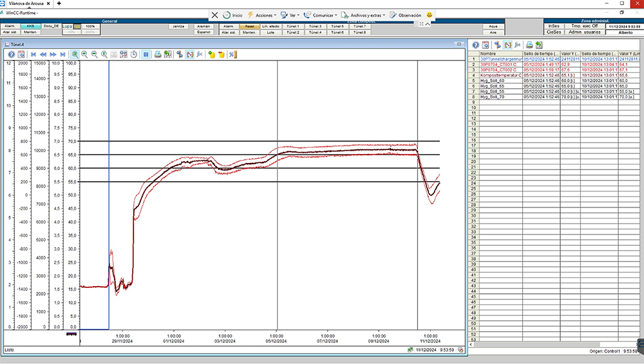Jump to first data record in trend
This screenshot has height=364, width=644.
point(34,55)
